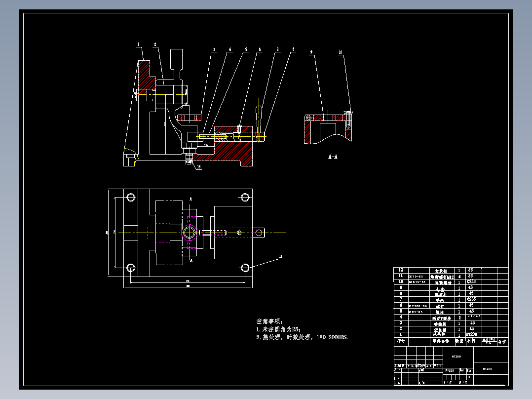Click item number "4" in the parts list

[401, 317]
